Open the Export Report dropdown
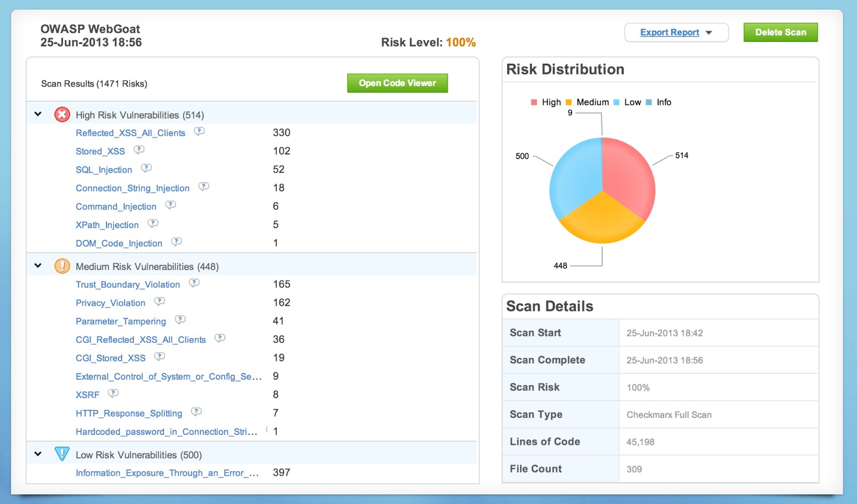Screen dimensions: 857x504 [x=676, y=32]
